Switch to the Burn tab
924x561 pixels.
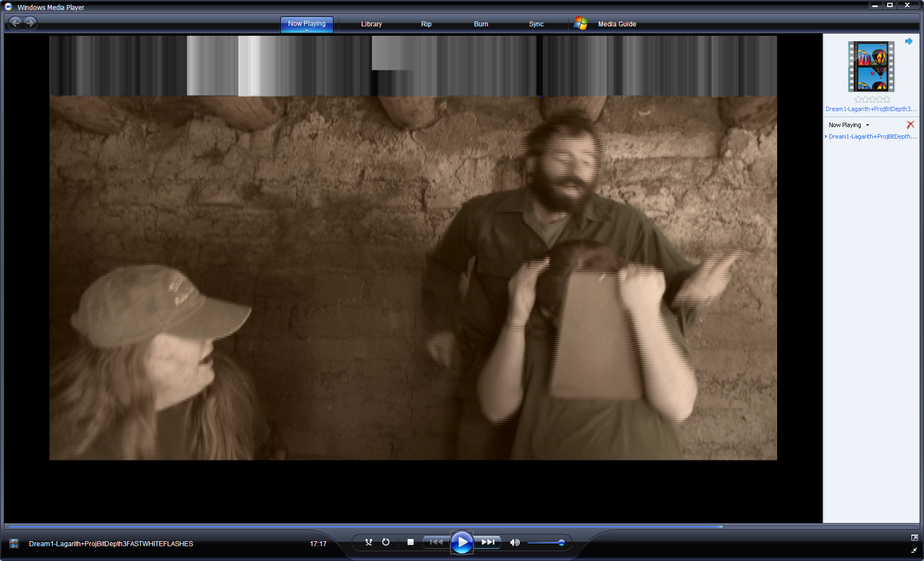tap(481, 24)
